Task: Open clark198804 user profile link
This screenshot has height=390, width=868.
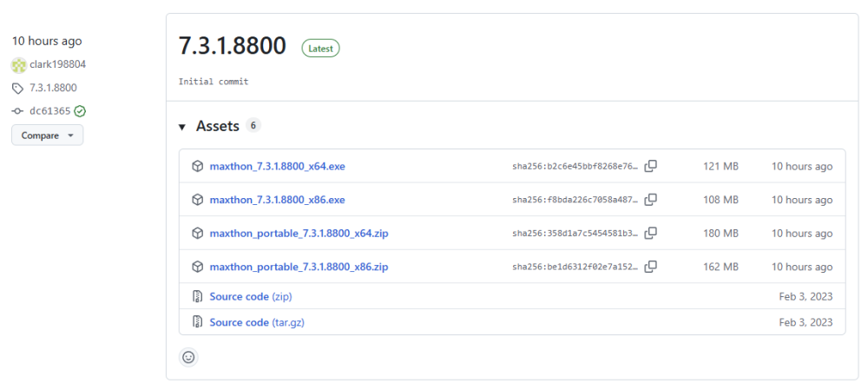Action: click(57, 64)
